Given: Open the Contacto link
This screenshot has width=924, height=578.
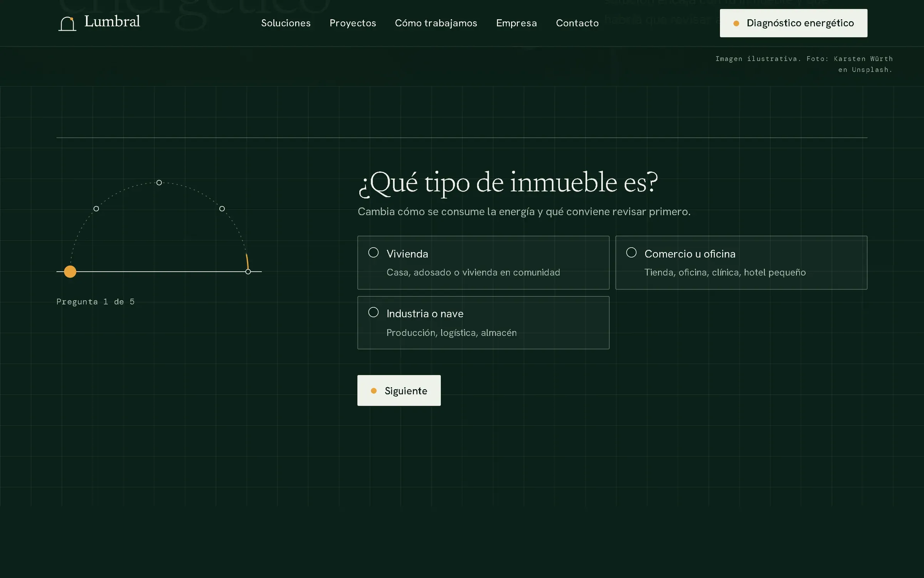Looking at the screenshot, I should 577,23.
